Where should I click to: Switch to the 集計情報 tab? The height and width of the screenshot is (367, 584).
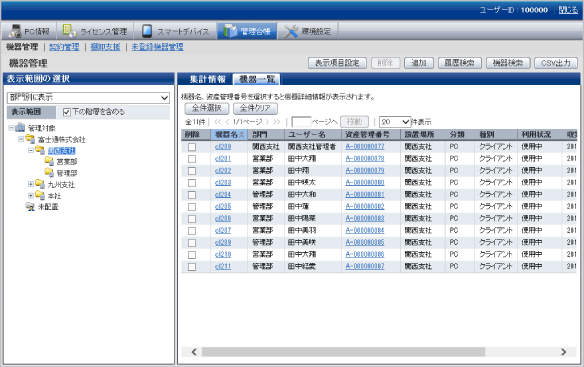207,79
